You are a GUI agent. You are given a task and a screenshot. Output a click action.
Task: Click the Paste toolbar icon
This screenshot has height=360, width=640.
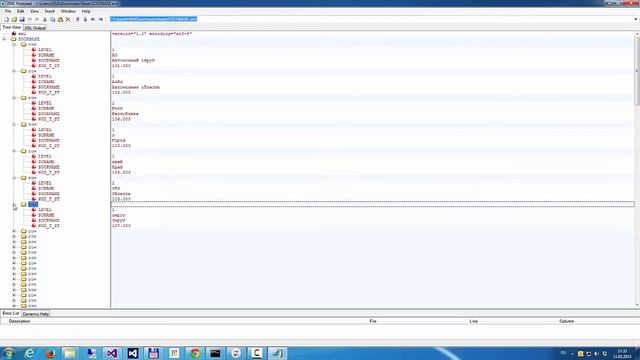(60, 19)
